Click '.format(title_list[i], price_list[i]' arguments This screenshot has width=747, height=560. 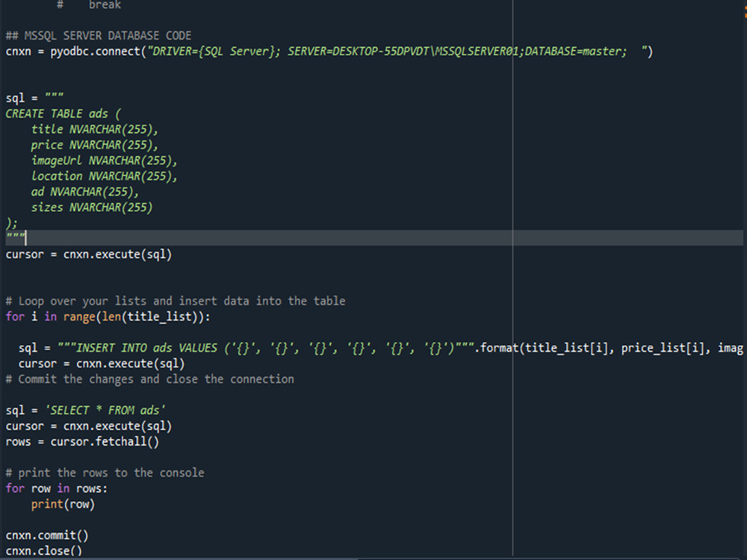(592, 348)
